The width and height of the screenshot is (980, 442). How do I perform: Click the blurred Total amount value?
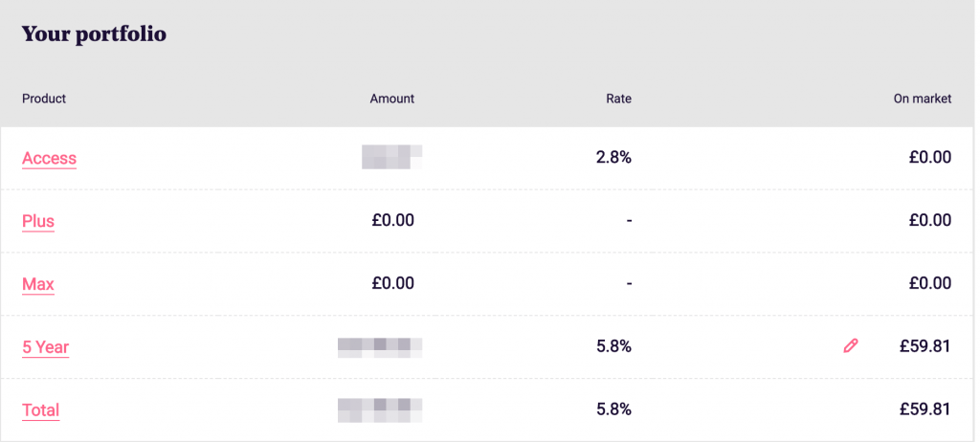tap(381, 409)
